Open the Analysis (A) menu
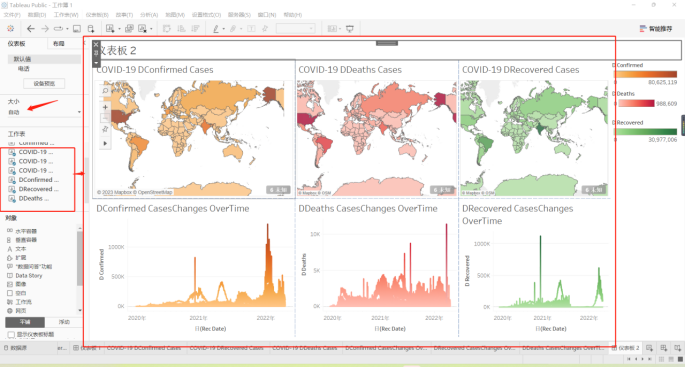Viewport: 686px width, 368px height. click(149, 15)
